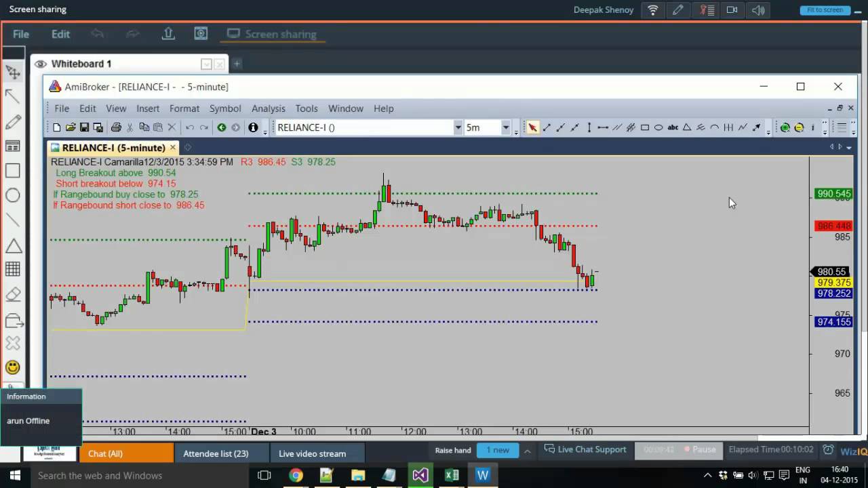
Task: Open the Symbol menu
Action: [225, 108]
